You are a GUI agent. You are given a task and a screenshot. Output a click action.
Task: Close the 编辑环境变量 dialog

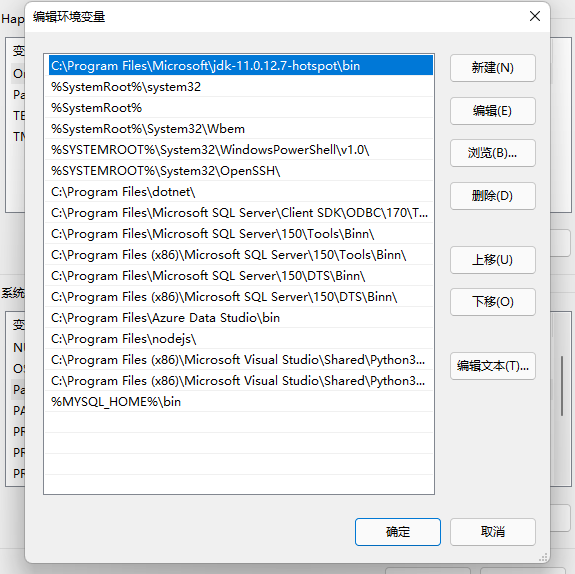(x=535, y=16)
